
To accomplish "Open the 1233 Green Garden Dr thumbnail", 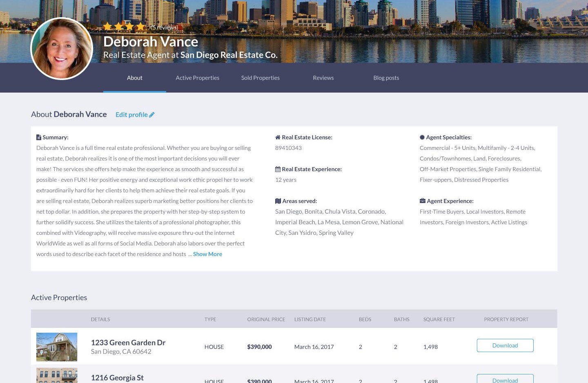I will pyautogui.click(x=57, y=347).
